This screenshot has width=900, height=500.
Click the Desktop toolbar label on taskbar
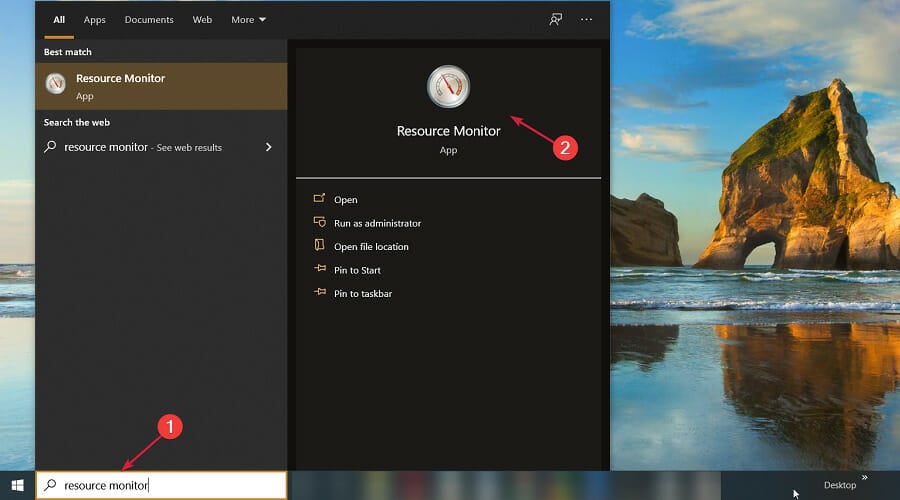840,485
